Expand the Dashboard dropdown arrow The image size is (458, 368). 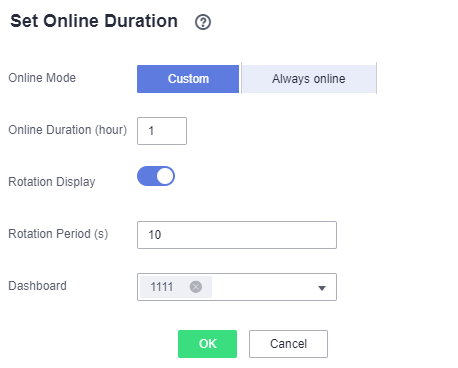click(322, 288)
